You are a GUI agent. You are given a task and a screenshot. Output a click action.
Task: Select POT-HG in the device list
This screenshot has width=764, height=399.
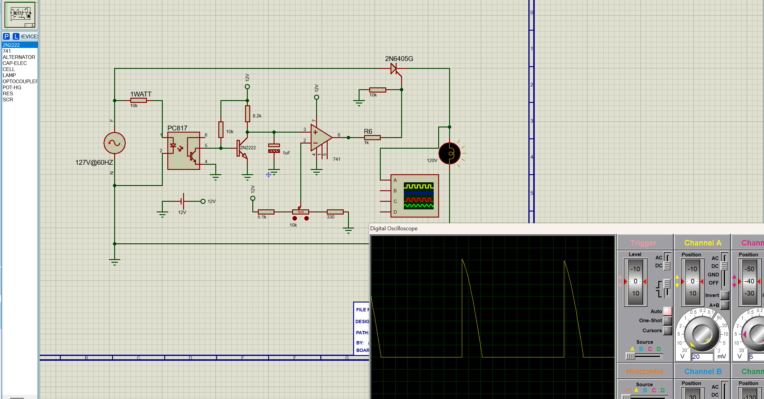19,87
